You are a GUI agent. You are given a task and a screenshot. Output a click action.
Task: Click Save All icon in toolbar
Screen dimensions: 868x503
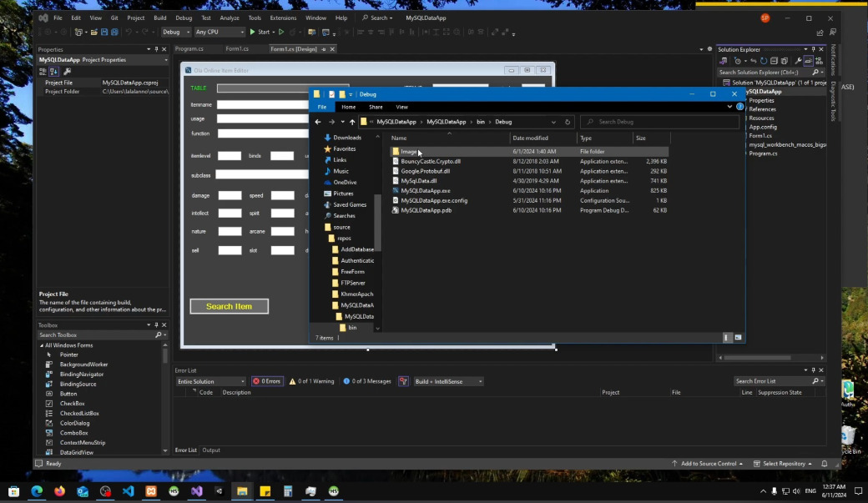pos(114,32)
